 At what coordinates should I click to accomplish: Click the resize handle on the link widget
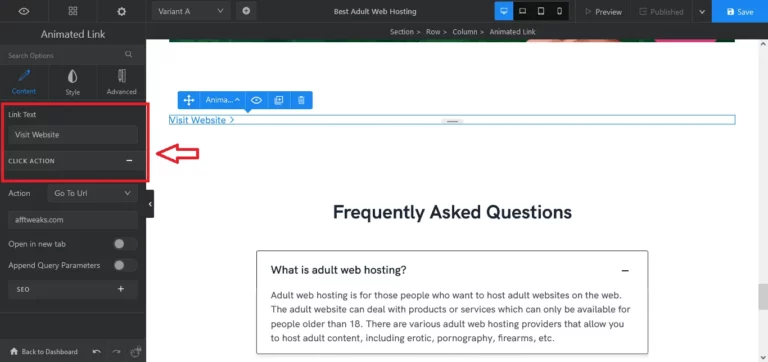tap(452, 121)
